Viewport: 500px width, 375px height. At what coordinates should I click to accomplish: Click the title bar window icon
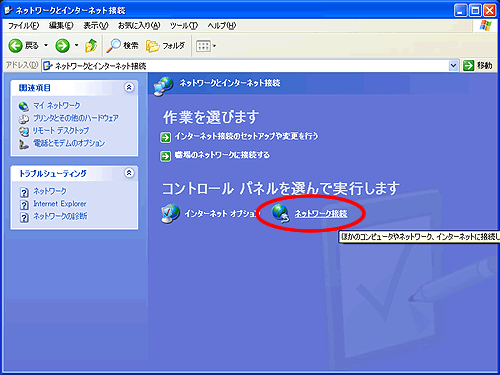(9, 11)
